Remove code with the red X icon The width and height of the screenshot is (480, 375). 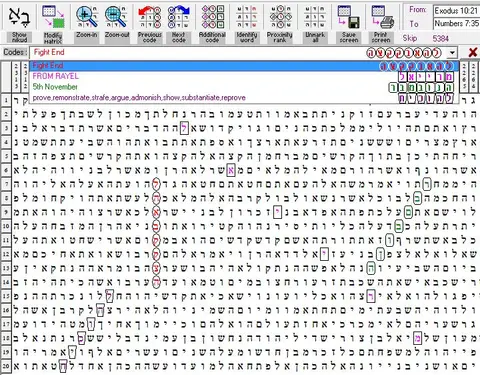[x=472, y=52]
